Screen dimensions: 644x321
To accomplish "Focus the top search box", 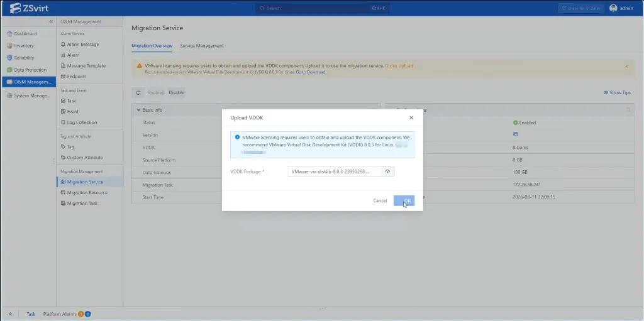I will tap(323, 8).
